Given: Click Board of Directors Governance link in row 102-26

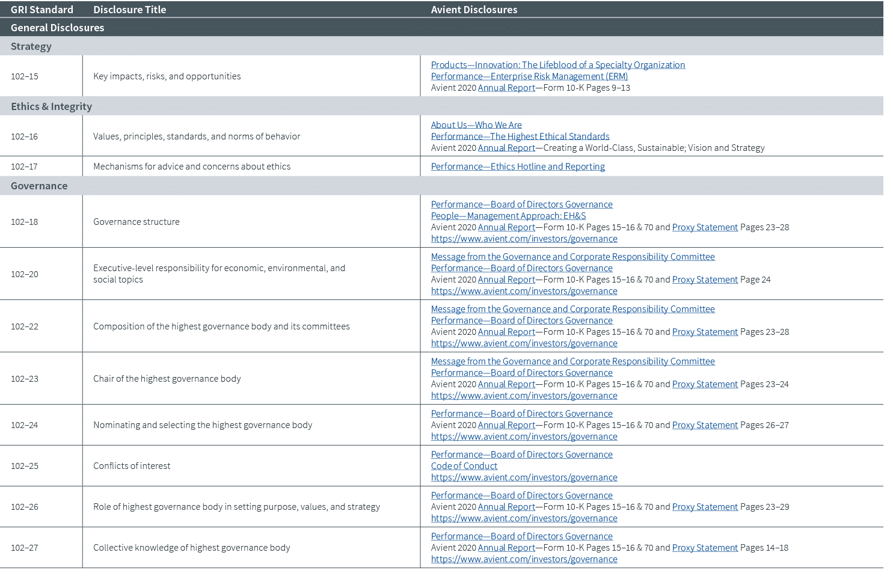Looking at the screenshot, I should (521, 495).
